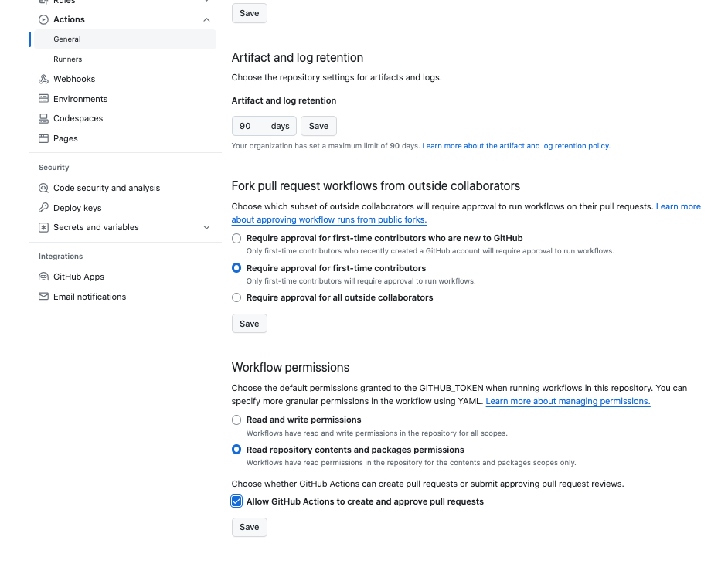Open Code security and analysis settings
The width and height of the screenshot is (728, 564).
tap(106, 188)
